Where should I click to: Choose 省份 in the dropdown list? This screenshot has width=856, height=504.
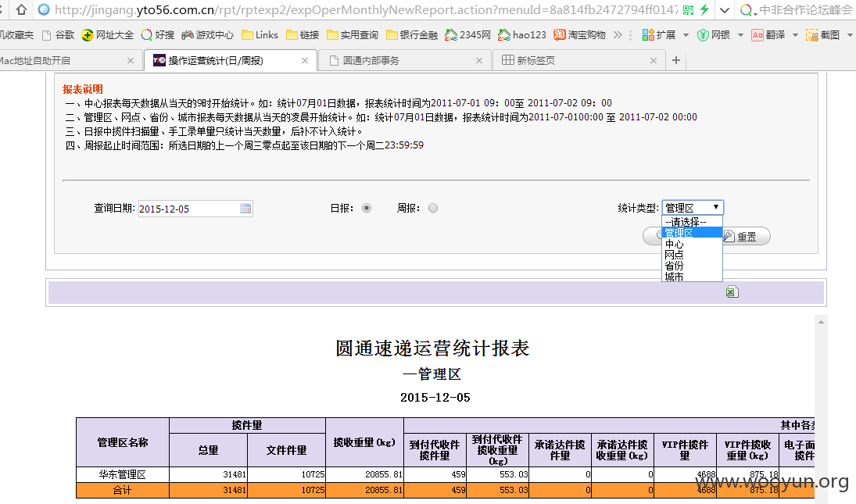692,266
